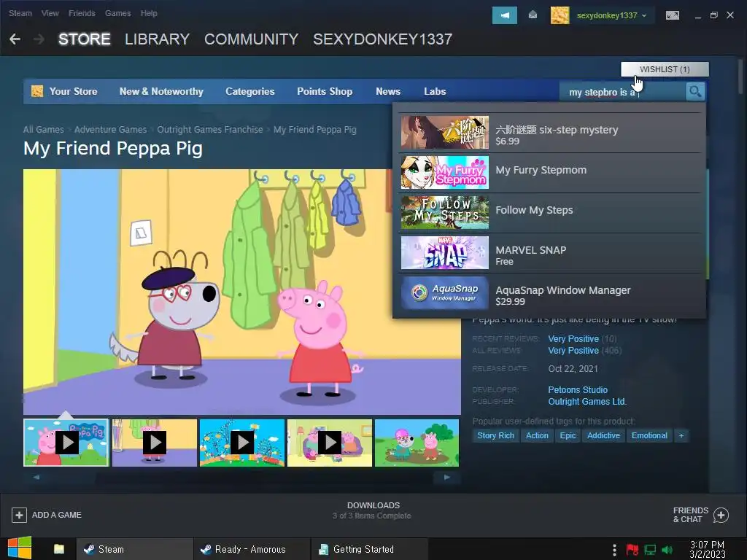This screenshot has height=560, width=747.
Task: Click the Adventure Games breadcrumb
Action: click(x=111, y=130)
